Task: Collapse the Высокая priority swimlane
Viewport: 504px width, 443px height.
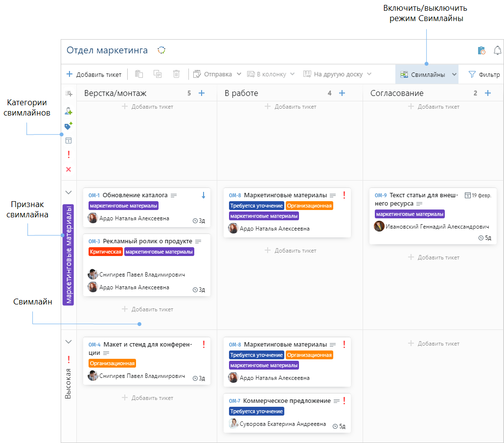Action: (69, 342)
